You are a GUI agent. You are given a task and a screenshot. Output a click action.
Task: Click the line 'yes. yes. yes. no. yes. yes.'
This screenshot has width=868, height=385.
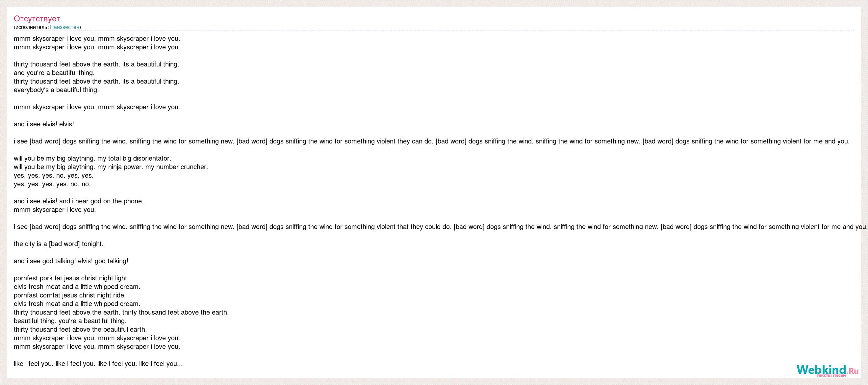[x=54, y=175]
